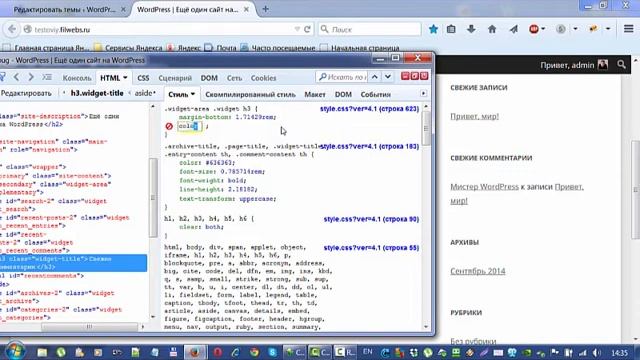Show the 'Макет' side panel

point(315,94)
